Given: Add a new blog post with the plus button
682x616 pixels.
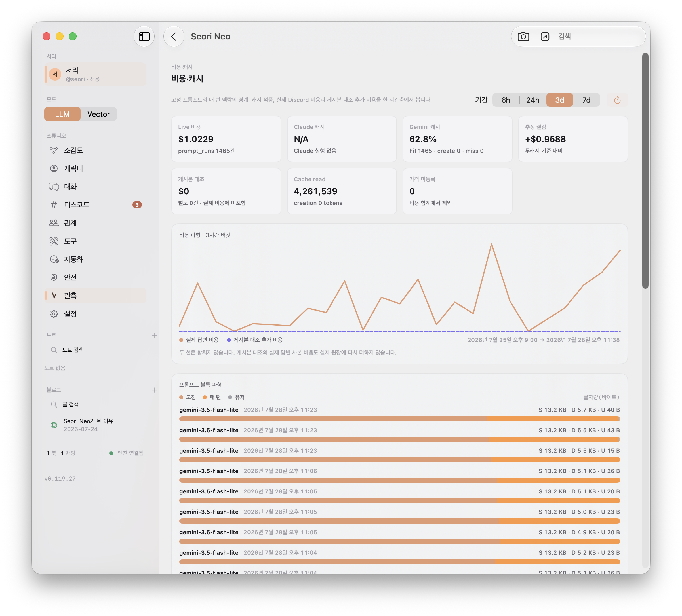Looking at the screenshot, I should (x=154, y=390).
